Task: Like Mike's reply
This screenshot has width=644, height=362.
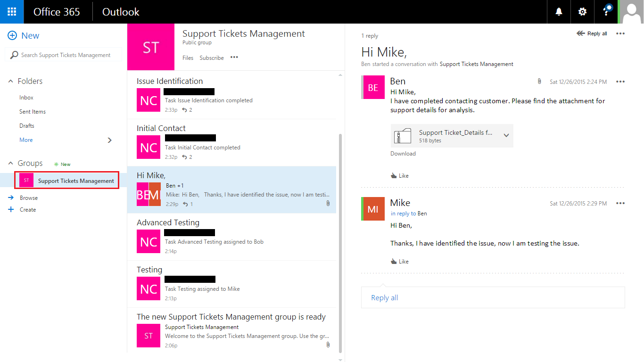Action: point(399,261)
